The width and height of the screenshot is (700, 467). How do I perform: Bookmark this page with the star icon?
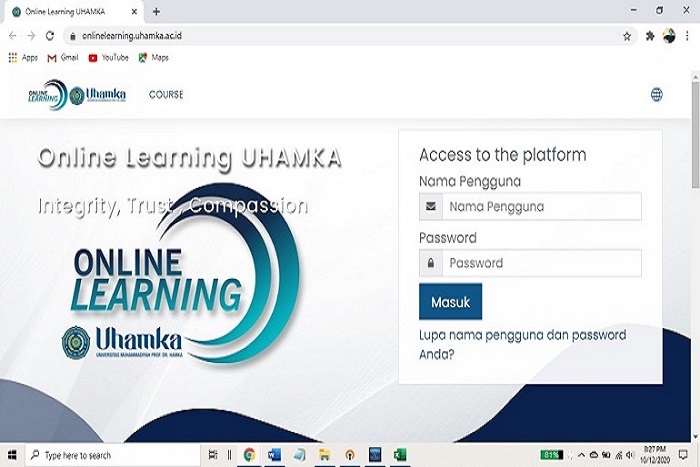coord(627,36)
